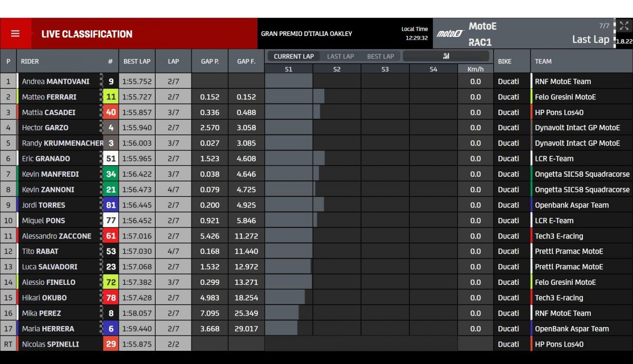Switch to the LAST LAP tab
633x364 pixels.
(x=340, y=56)
